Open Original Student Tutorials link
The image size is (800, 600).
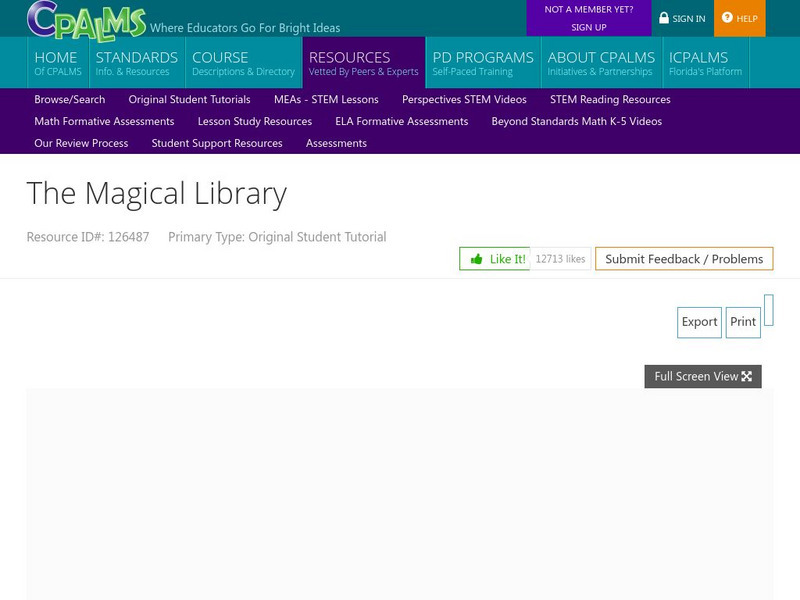pyautogui.click(x=189, y=100)
